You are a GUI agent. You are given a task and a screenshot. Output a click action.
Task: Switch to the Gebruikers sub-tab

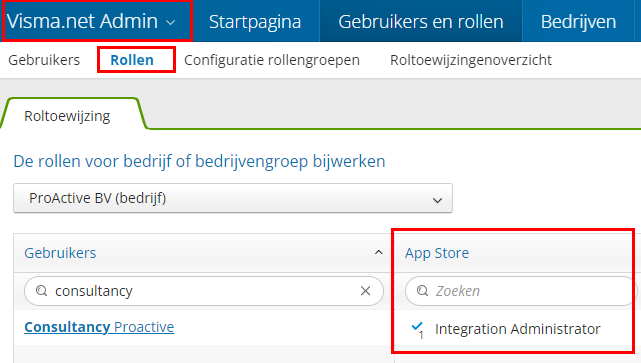point(44,60)
